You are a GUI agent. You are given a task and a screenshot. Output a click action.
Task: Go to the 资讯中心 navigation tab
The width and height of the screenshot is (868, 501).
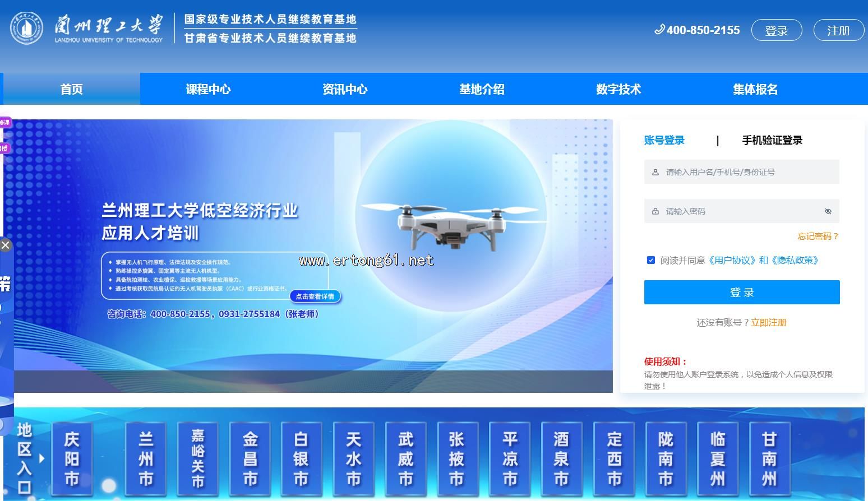click(x=345, y=89)
